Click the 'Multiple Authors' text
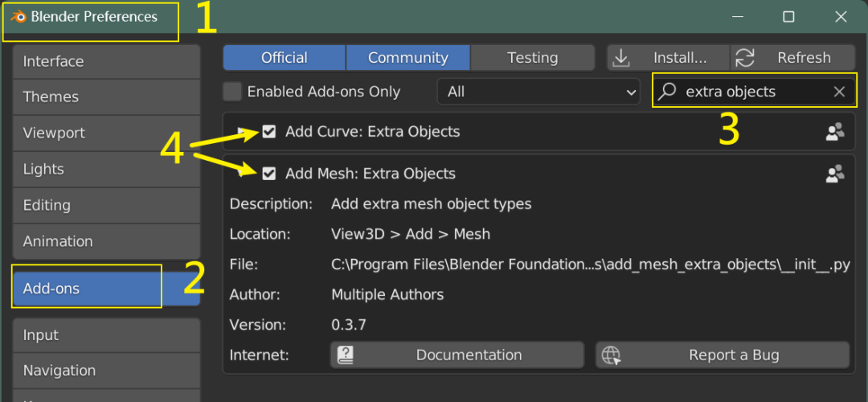Screen dimensions: 868x402 pos(387,294)
